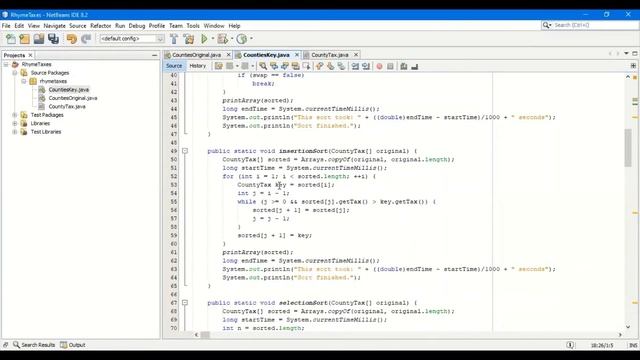The height and width of the screenshot is (360, 640).
Task: Click the Open Project toolbar icon
Action: (39, 39)
